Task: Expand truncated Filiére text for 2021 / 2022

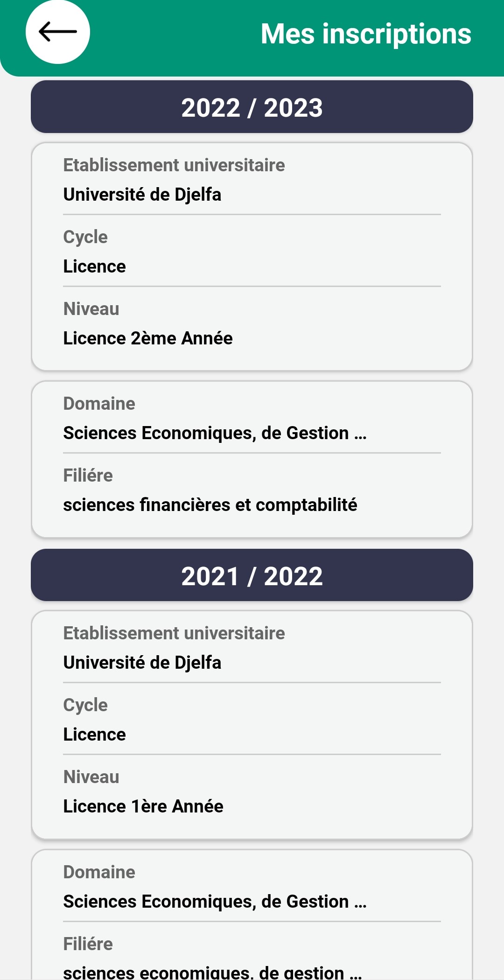Action: (213, 973)
